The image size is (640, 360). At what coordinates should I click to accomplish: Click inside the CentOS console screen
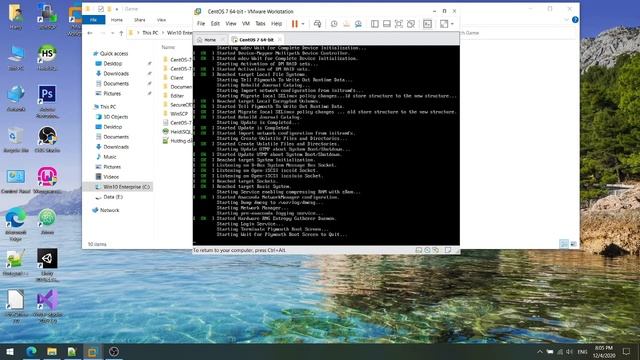(x=326, y=145)
